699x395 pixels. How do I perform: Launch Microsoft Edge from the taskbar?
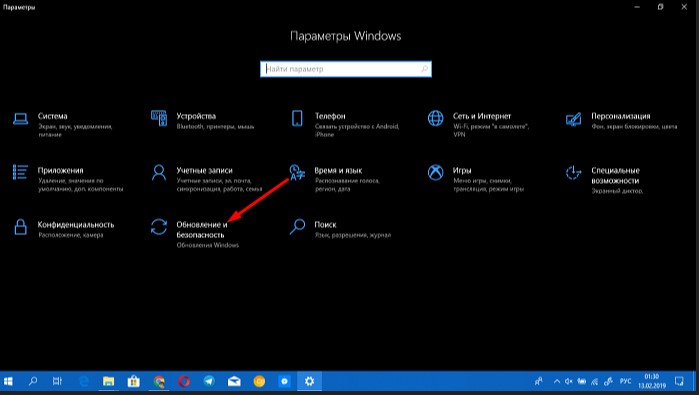(x=84, y=382)
